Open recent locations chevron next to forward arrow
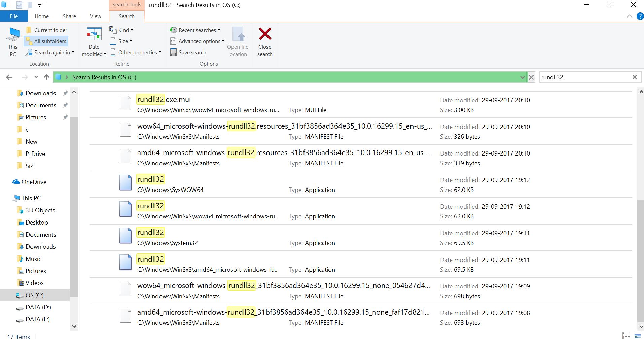The image size is (644, 342). (36, 77)
